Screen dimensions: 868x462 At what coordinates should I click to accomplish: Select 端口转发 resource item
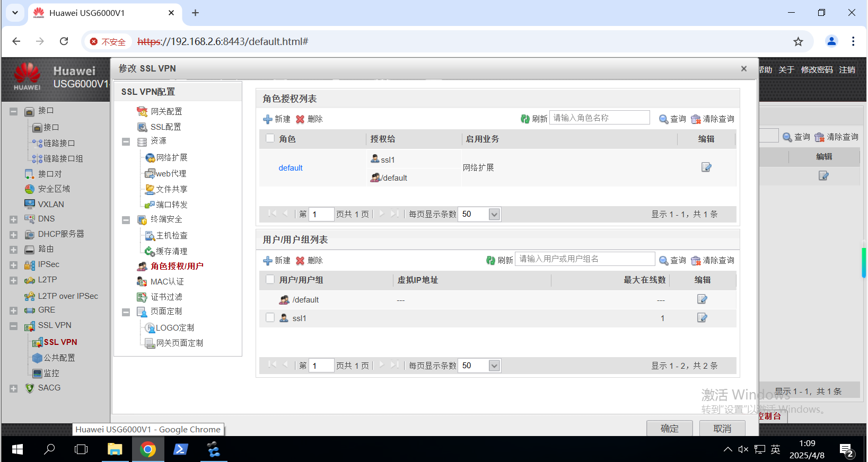click(x=166, y=205)
